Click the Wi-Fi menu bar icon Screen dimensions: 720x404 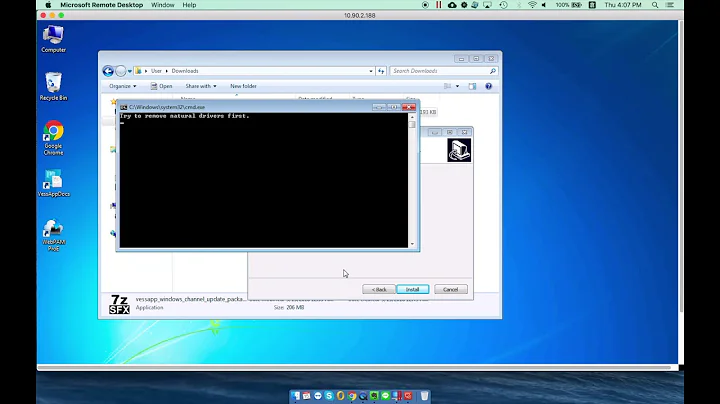coord(532,5)
